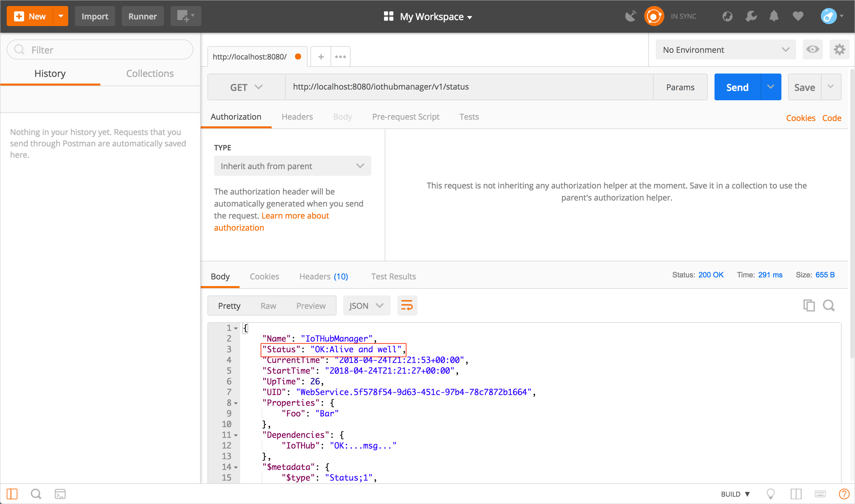
Task: Send the request
Action: click(737, 87)
